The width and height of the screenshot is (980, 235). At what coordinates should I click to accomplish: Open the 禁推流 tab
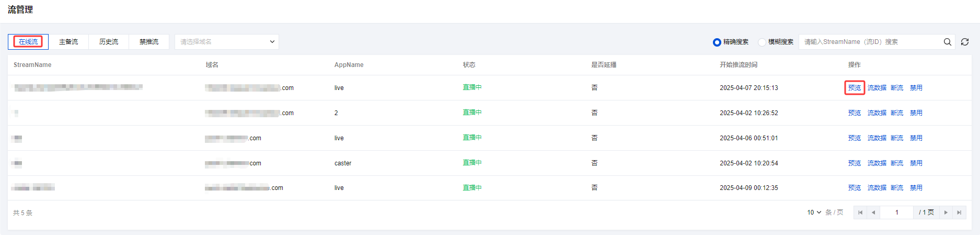[149, 42]
